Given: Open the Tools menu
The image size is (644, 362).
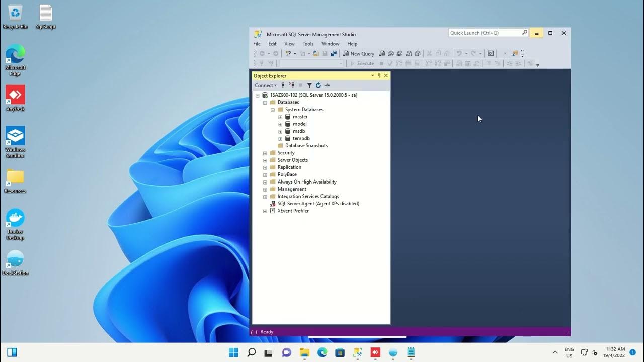Looking at the screenshot, I should [308, 44].
